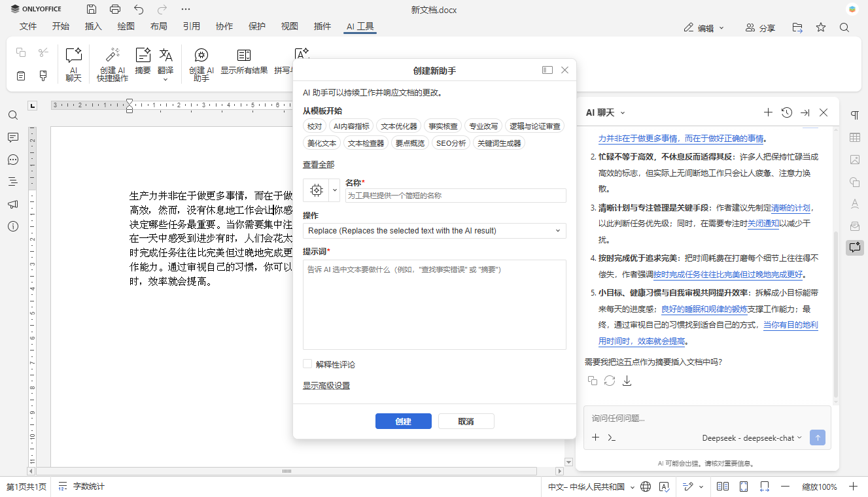The image size is (868, 497).
Task: Click the 创建 button
Action: pyautogui.click(x=404, y=421)
